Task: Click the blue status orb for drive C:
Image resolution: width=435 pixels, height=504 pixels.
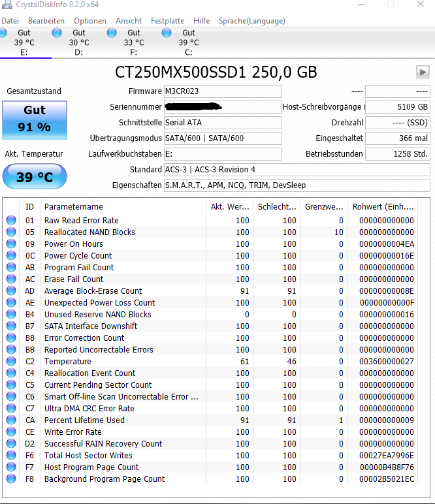Action: point(167,33)
